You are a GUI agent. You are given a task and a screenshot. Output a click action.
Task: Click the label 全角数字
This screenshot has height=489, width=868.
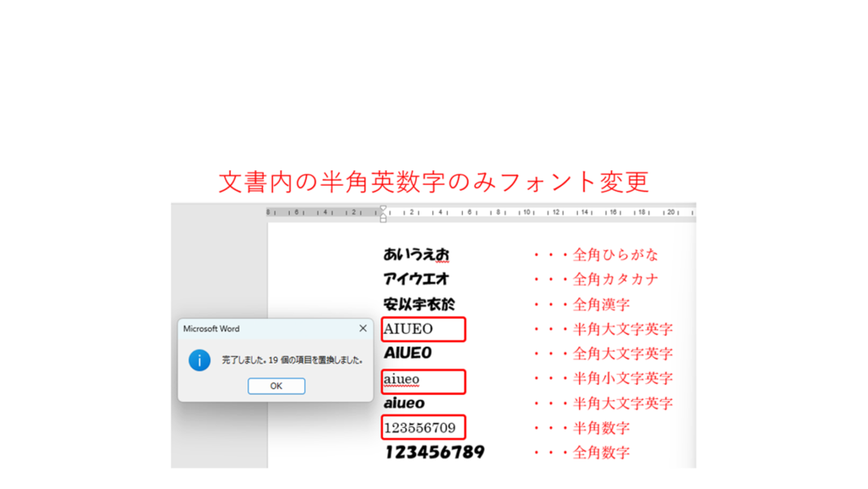(x=601, y=453)
